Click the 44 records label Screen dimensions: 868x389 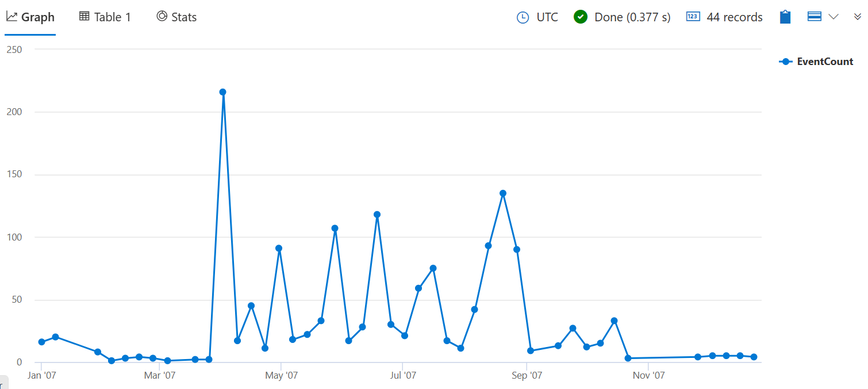pyautogui.click(x=734, y=17)
